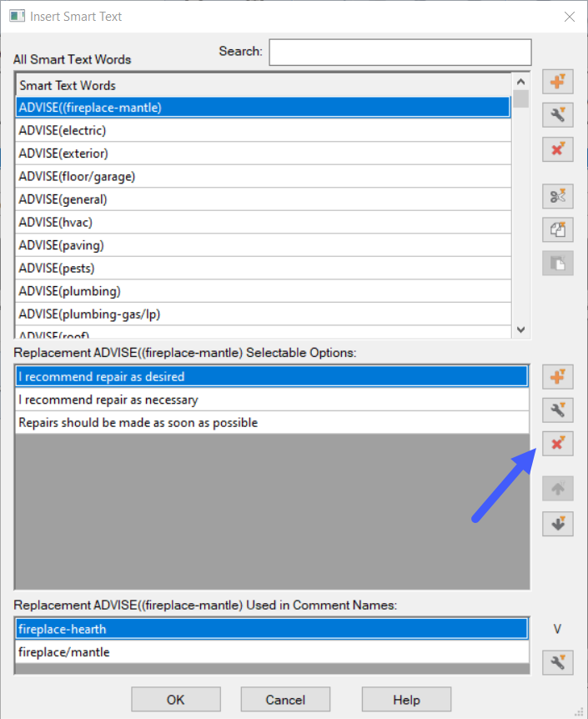
Task: Cut the Smart Text word with scissors icon
Action: click(557, 196)
